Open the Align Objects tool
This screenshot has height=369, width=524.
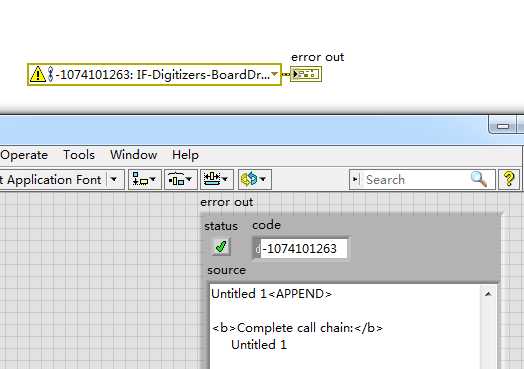click(x=145, y=179)
